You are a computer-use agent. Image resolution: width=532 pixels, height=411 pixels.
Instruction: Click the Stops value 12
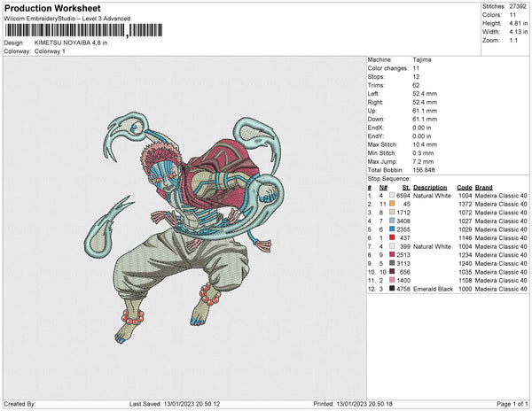416,77
